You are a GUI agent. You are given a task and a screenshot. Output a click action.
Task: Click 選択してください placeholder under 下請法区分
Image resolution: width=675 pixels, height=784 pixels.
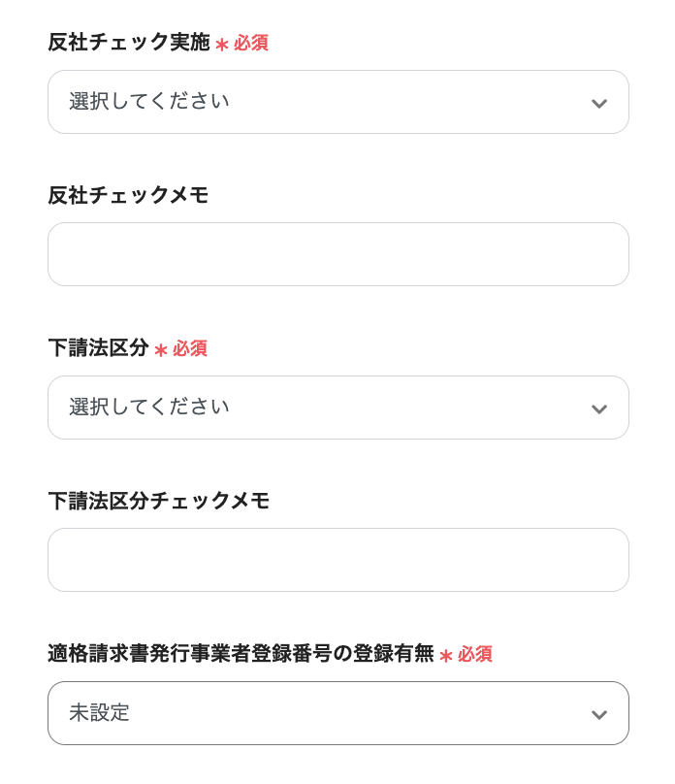pos(149,408)
